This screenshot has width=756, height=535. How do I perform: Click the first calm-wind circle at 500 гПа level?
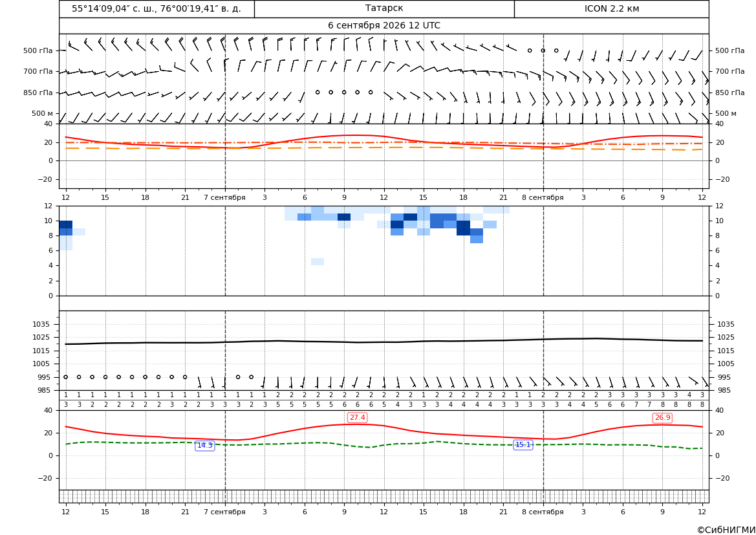[530, 50]
